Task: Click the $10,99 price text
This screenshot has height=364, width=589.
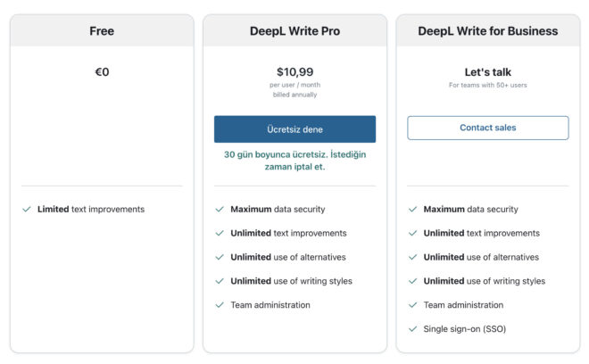Action: point(294,72)
